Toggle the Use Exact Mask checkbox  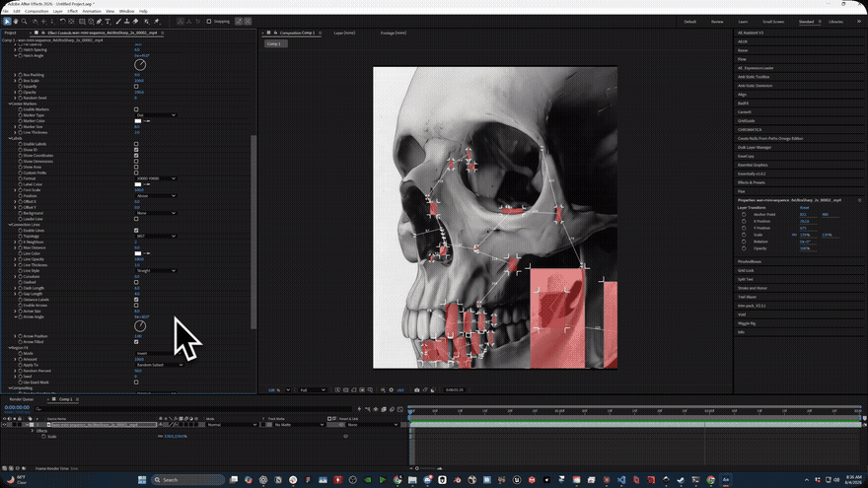click(136, 383)
